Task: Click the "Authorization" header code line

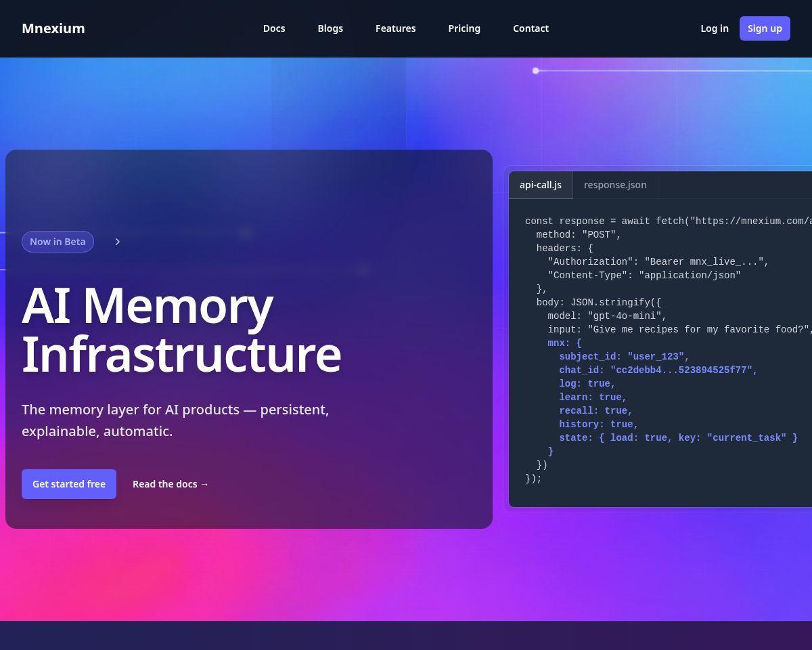Action: [x=658, y=261]
